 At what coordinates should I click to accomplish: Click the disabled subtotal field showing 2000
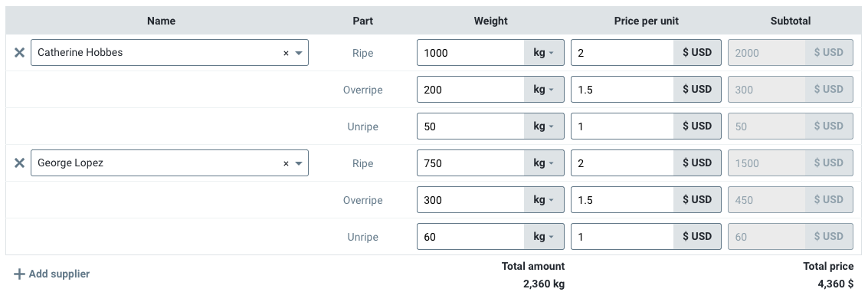coord(767,53)
